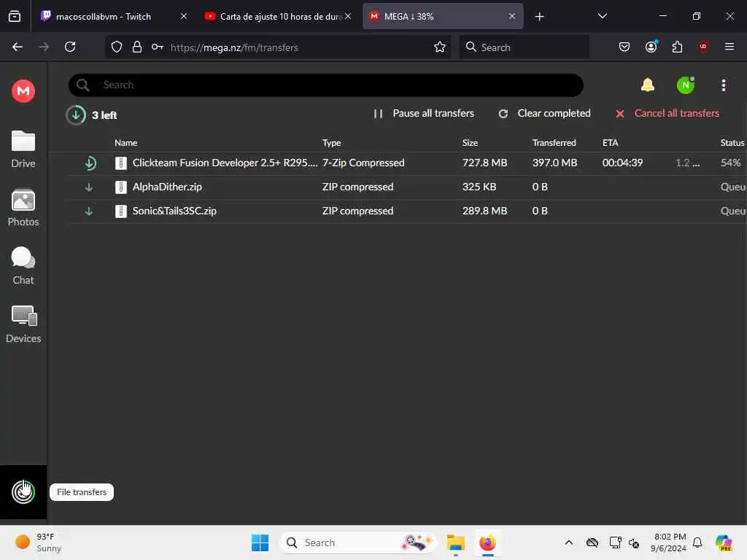
Task: Show site security padlock info
Action: point(136,47)
